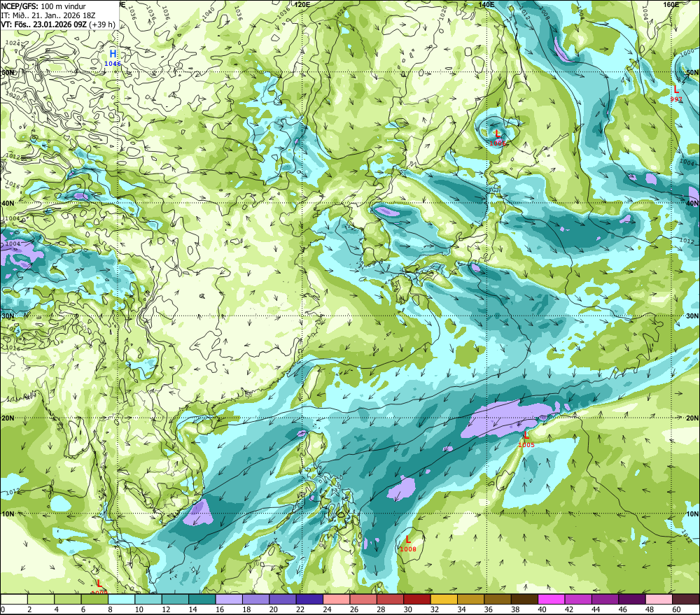
Task: Click the 160E longitude label
Action: coord(671,4)
